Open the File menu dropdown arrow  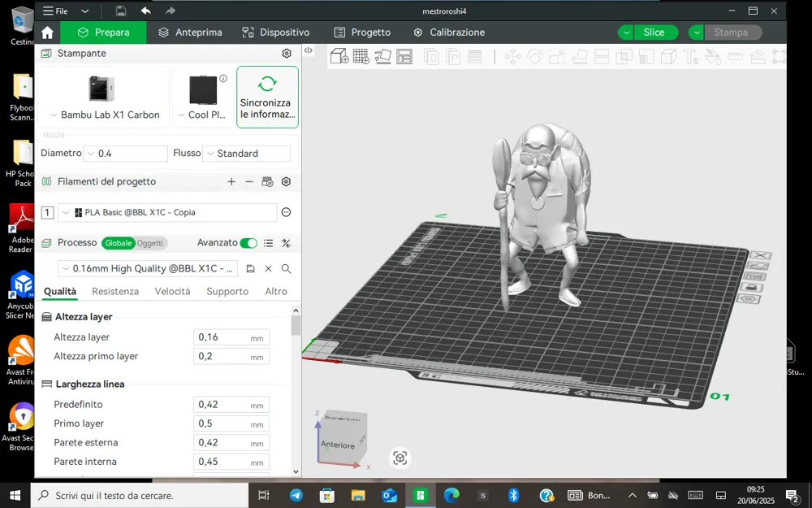pos(85,11)
